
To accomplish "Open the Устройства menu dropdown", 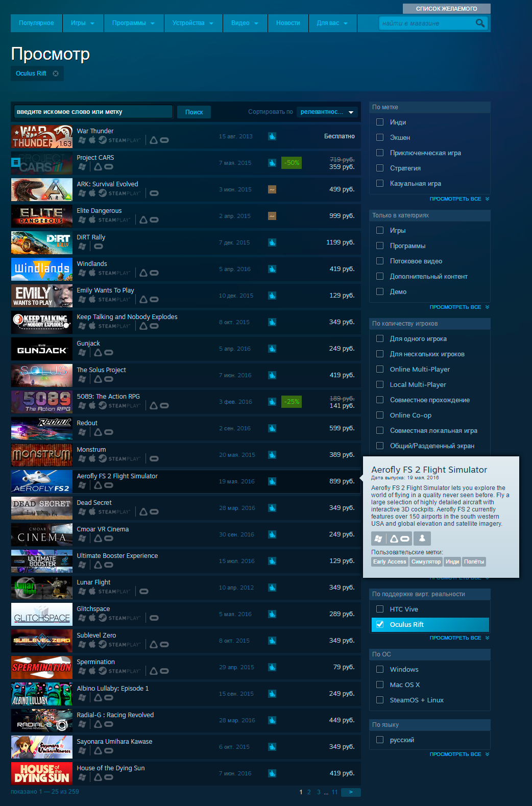I will point(193,23).
